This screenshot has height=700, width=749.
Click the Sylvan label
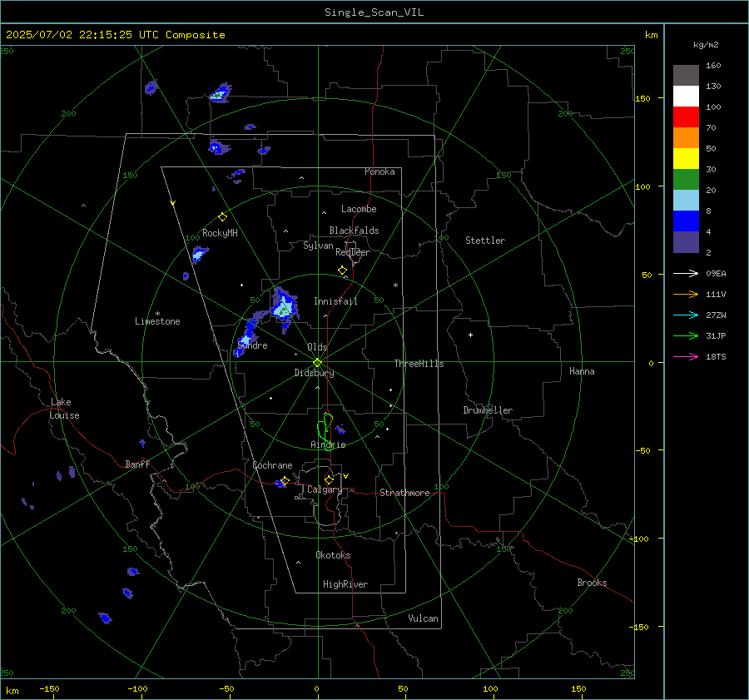pyautogui.click(x=318, y=246)
